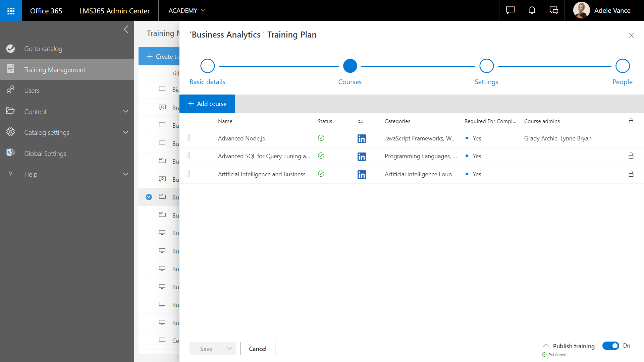The width and height of the screenshot is (644, 362).
Task: Open the ACADEMY catalog dropdown
Action: click(187, 11)
